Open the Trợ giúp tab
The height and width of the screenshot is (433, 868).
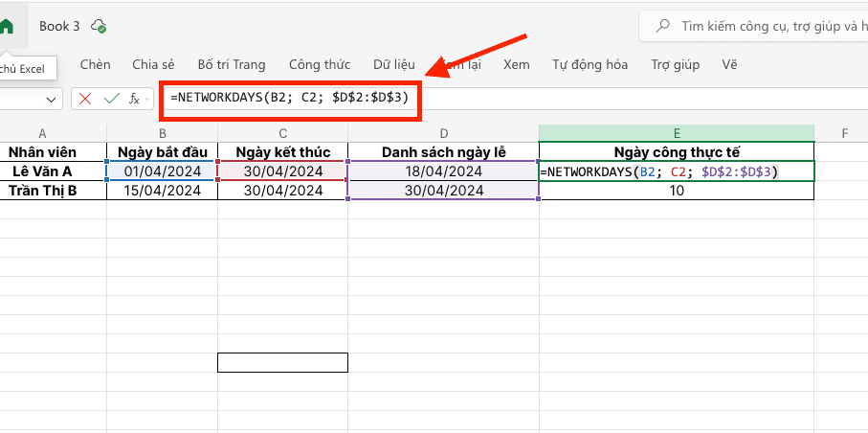(x=676, y=65)
